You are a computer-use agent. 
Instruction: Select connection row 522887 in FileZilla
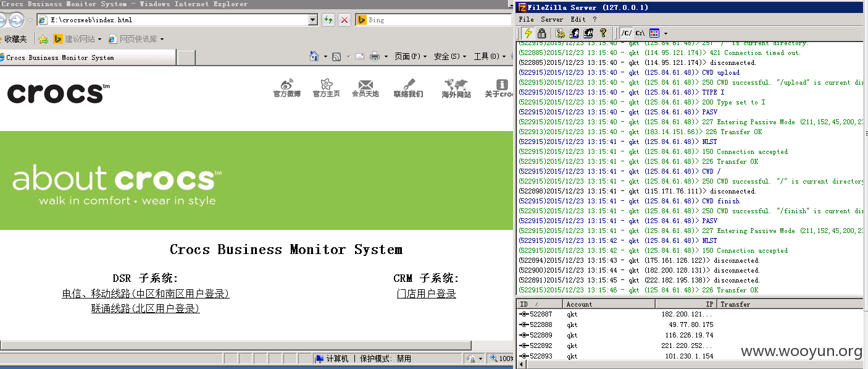pos(690,315)
